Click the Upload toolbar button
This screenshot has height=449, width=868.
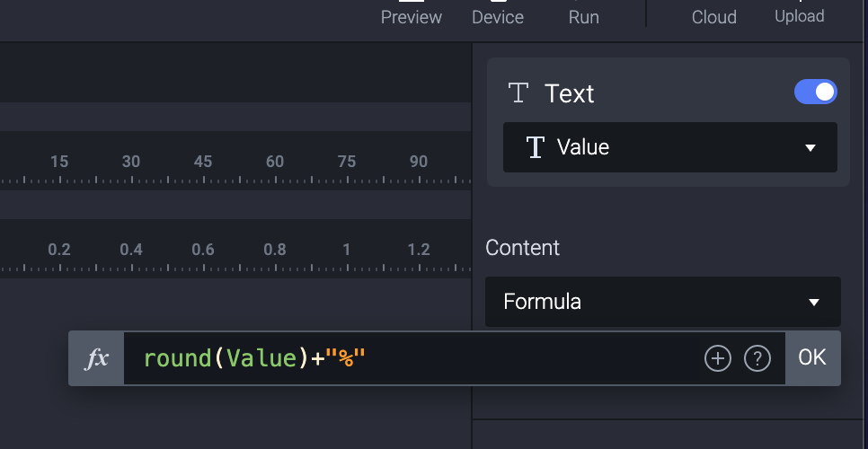tap(800, 13)
